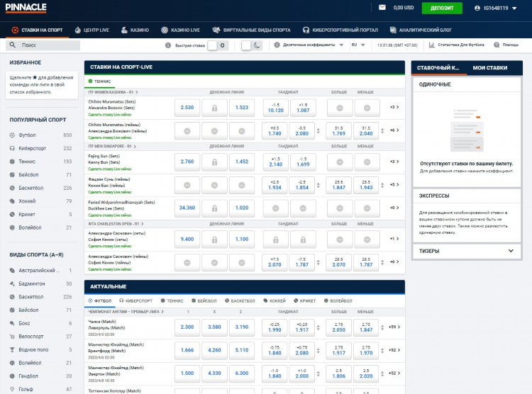
Task: Click the Pinnacle logo
Action: click(x=26, y=8)
